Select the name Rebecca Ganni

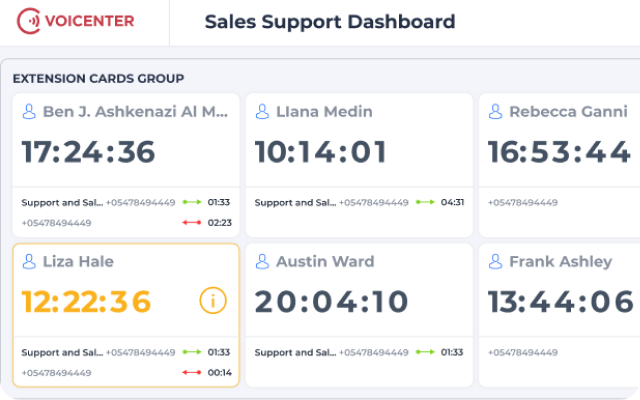click(x=569, y=111)
